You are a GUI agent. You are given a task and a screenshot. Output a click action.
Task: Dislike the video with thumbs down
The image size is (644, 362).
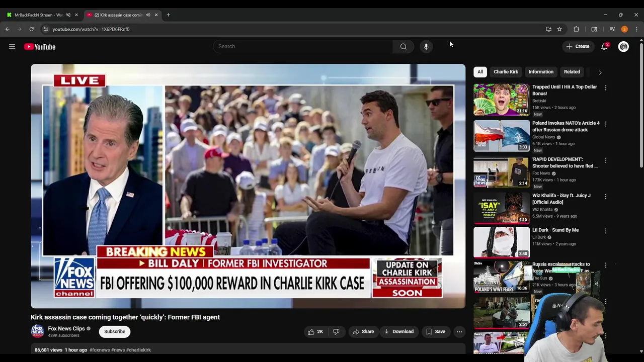pyautogui.click(x=336, y=332)
